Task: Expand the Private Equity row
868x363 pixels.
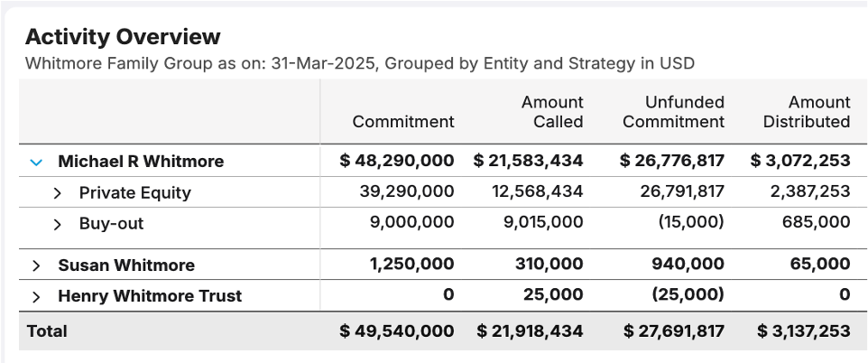Action: (57, 193)
